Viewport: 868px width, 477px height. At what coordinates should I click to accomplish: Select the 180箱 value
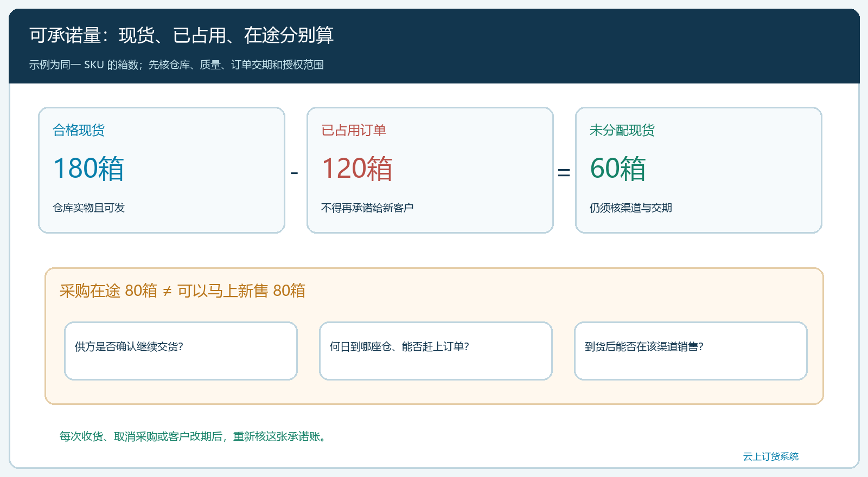point(89,168)
